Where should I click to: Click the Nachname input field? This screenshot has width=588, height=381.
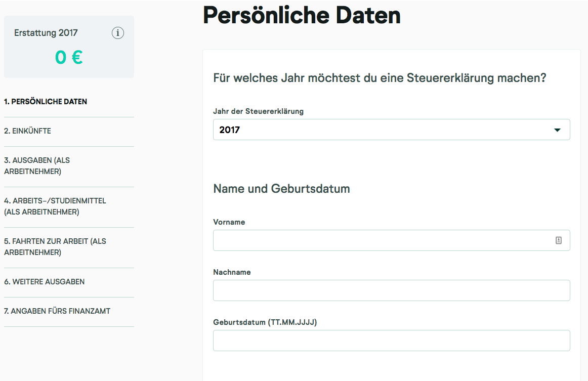coord(391,290)
